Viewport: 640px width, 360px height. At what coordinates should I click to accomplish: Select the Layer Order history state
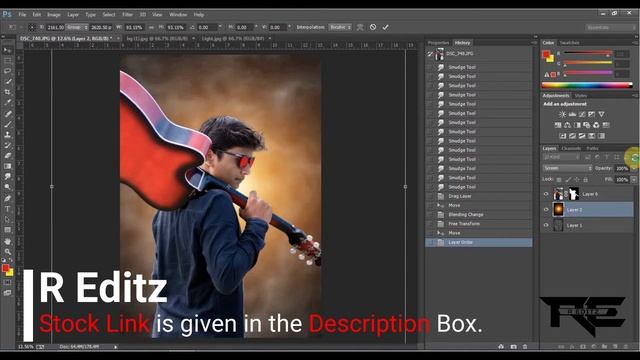click(x=479, y=242)
